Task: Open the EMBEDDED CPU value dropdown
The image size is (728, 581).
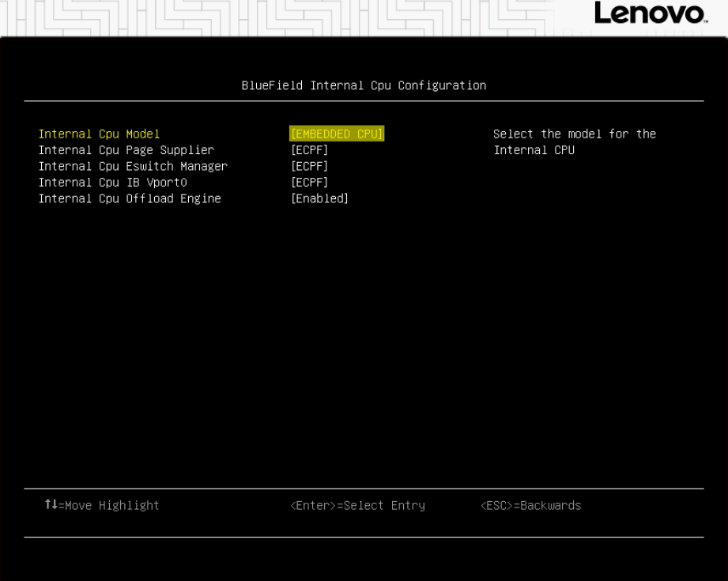Action: click(x=337, y=134)
